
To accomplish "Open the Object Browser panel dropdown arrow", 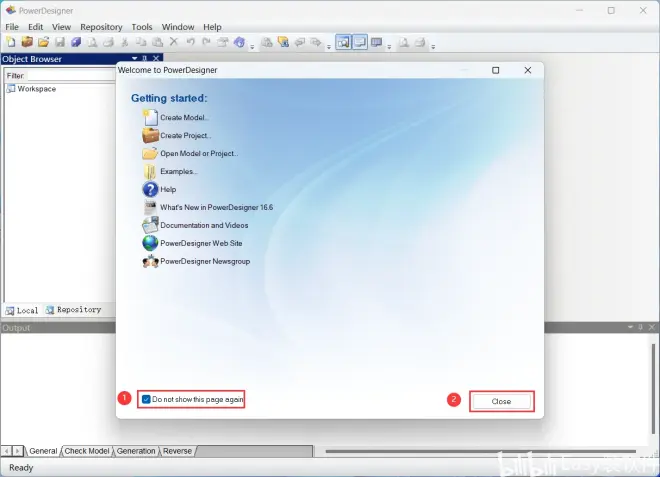I will tap(135, 59).
